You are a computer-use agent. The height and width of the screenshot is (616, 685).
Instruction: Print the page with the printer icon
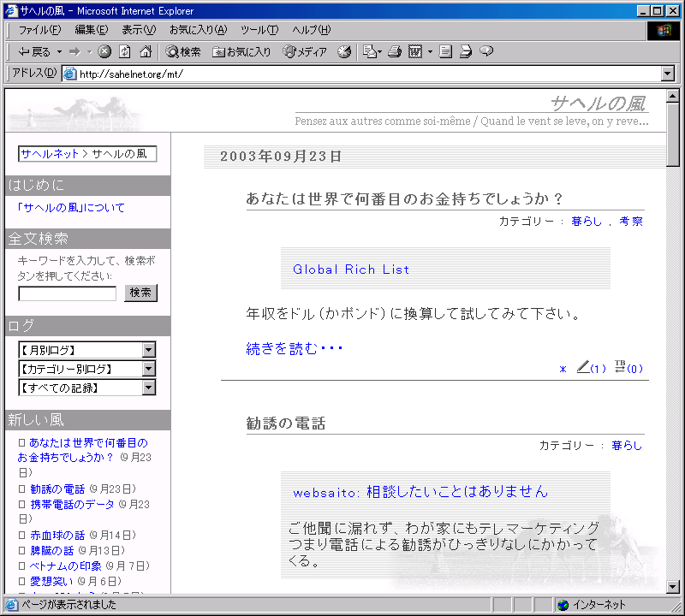(x=395, y=52)
